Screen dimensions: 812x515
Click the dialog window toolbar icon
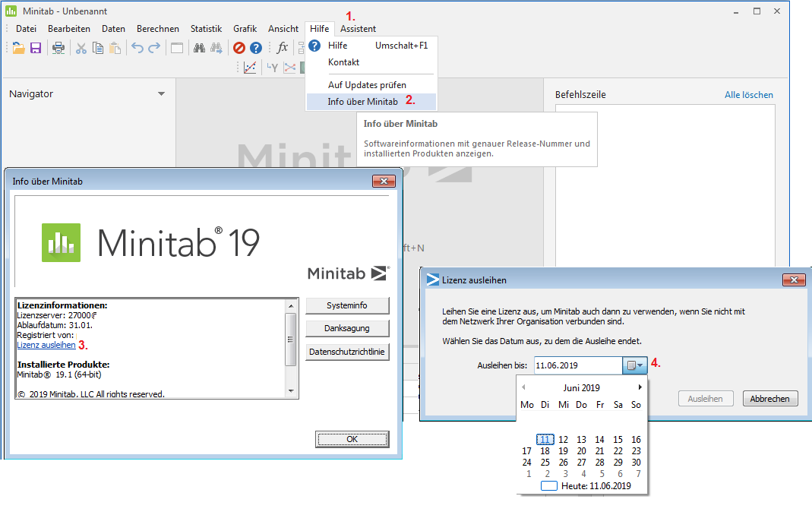click(177, 48)
